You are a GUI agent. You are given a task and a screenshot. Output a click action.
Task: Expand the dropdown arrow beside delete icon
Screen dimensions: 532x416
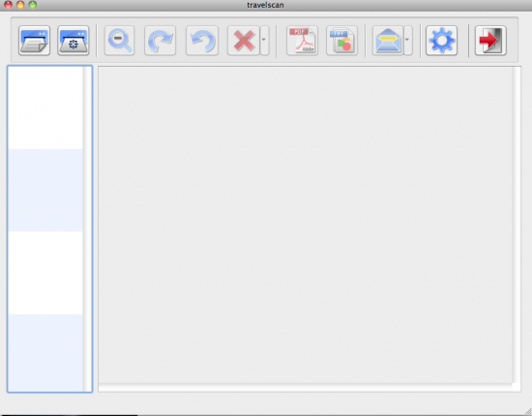coord(264,41)
